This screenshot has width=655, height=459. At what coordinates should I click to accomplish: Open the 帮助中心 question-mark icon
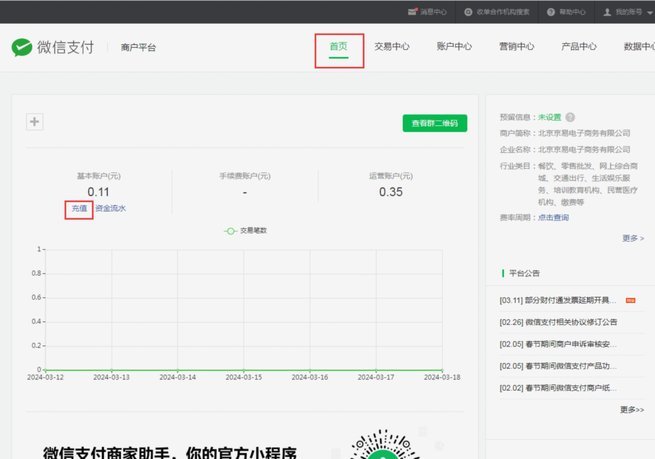[x=551, y=12]
